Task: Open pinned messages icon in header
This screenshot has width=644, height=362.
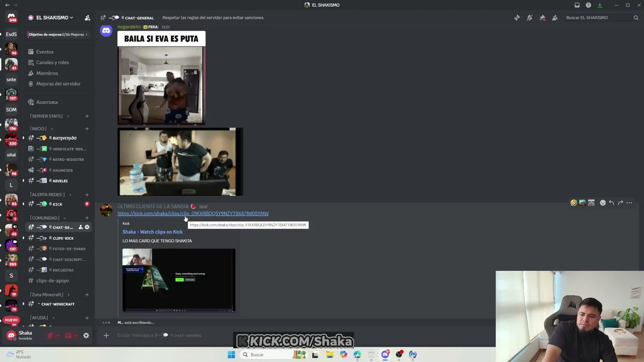Action: click(x=542, y=18)
